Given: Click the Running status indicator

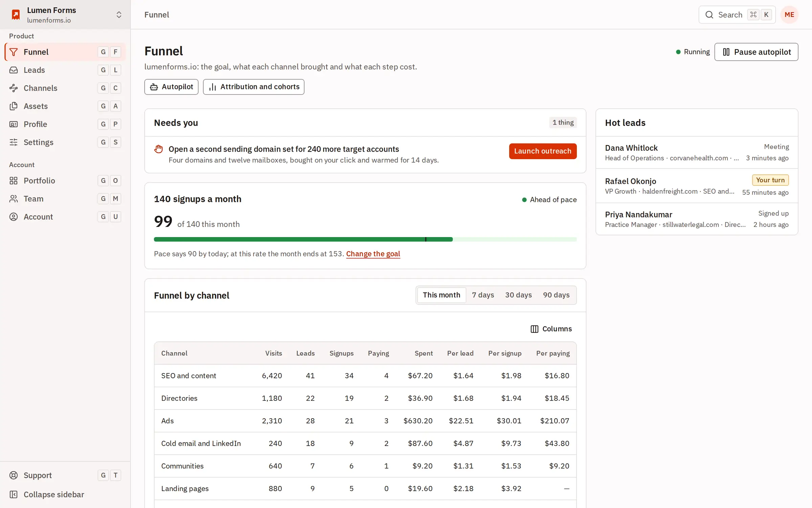Looking at the screenshot, I should coord(693,52).
